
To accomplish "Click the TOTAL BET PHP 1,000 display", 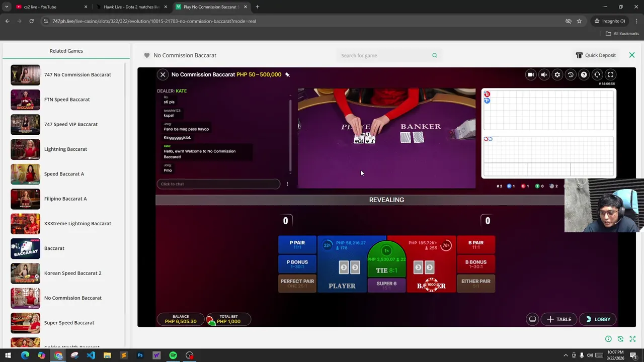I will 228,319.
